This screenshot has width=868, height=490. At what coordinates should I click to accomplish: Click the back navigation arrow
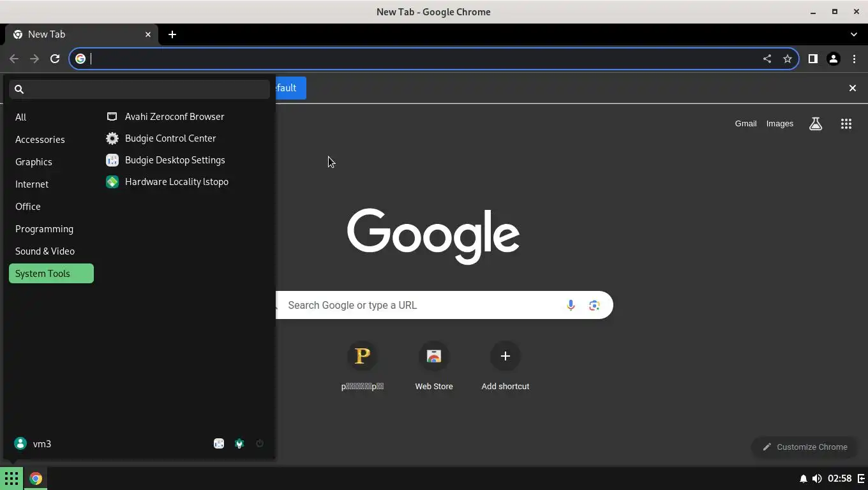[14, 59]
